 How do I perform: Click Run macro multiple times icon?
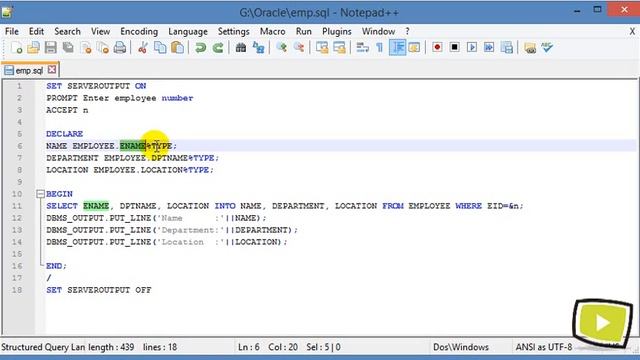point(489,48)
